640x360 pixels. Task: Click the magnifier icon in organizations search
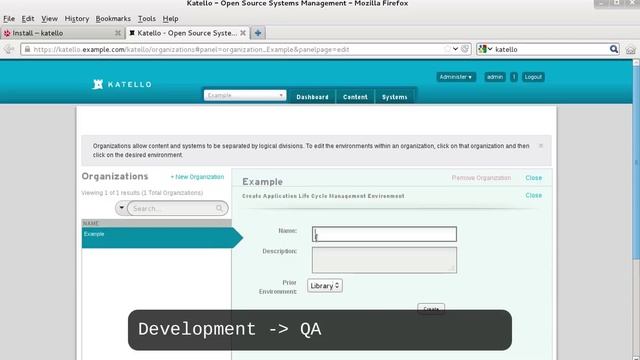click(220, 209)
